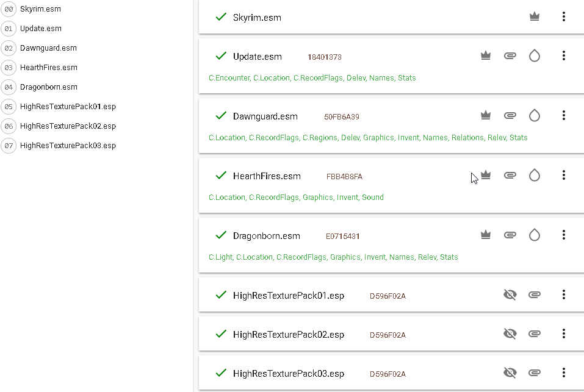Select HighResTexturePack02.esp in the sidebar list
The width and height of the screenshot is (584, 392).
[x=68, y=126]
